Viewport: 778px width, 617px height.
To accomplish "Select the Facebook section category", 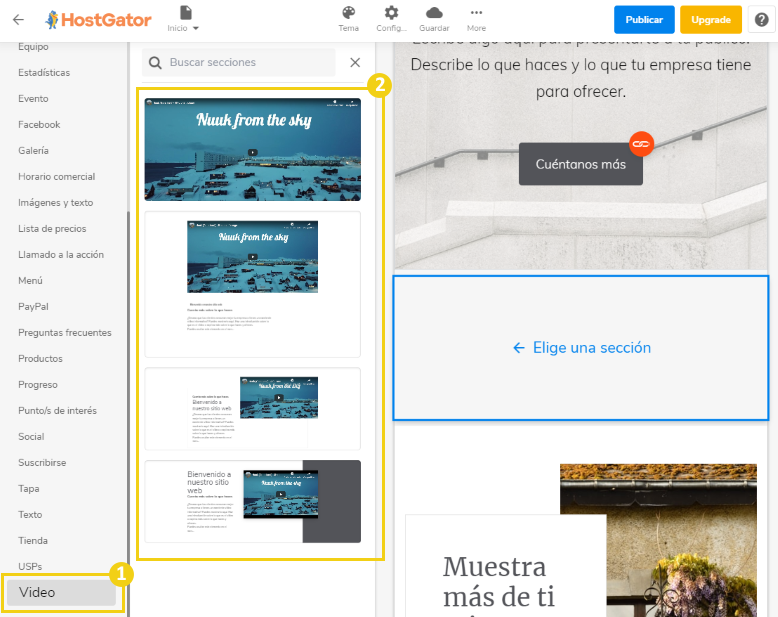I will click(39, 124).
